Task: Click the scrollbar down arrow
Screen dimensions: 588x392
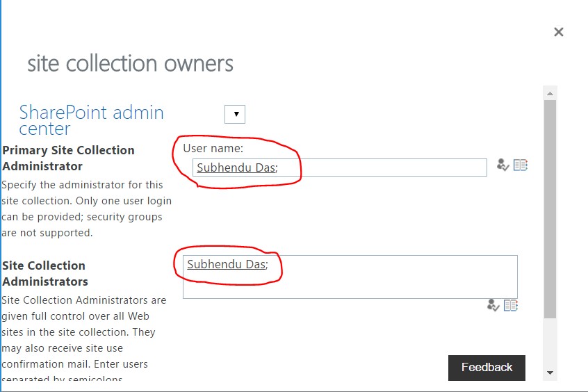Action: point(550,373)
